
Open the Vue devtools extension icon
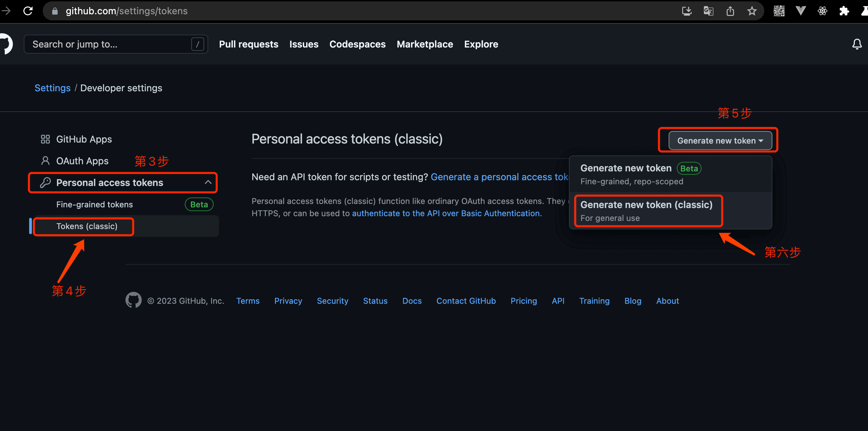pyautogui.click(x=801, y=11)
